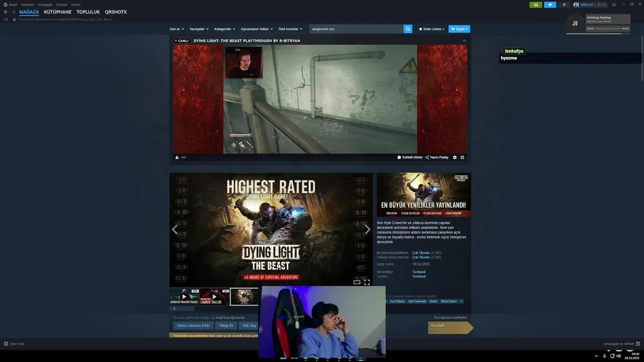The width and height of the screenshot is (644, 362).
Task: Click the Oyun Ekle plus icon
Action: pyautogui.click(x=6, y=344)
